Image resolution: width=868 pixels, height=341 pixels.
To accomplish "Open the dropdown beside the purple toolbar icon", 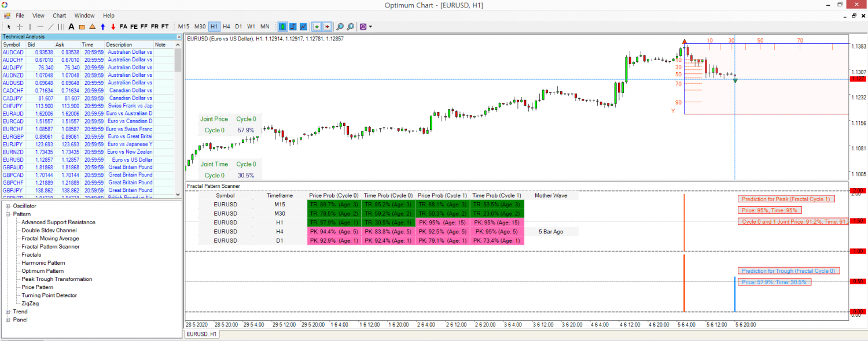I will pyautogui.click(x=371, y=26).
